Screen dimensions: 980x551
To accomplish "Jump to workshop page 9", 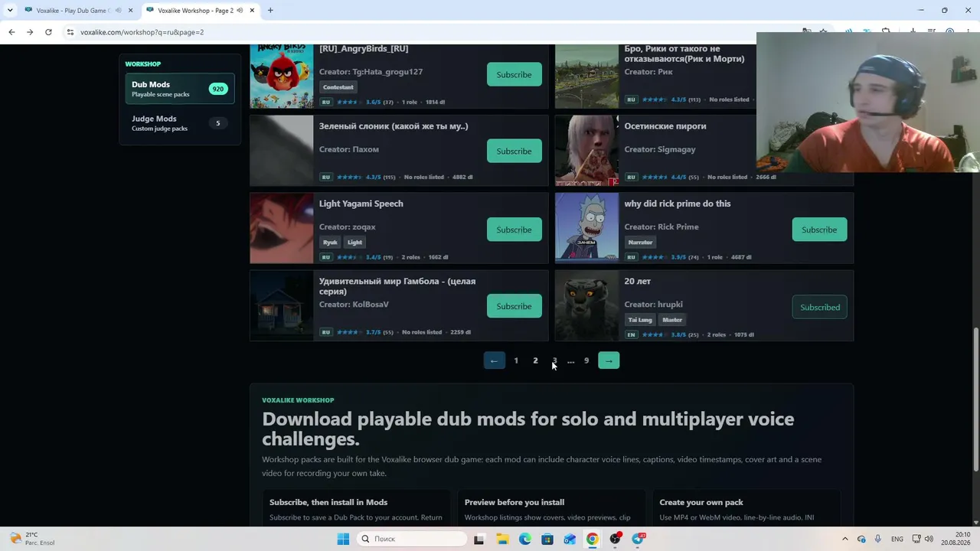I will click(x=586, y=360).
